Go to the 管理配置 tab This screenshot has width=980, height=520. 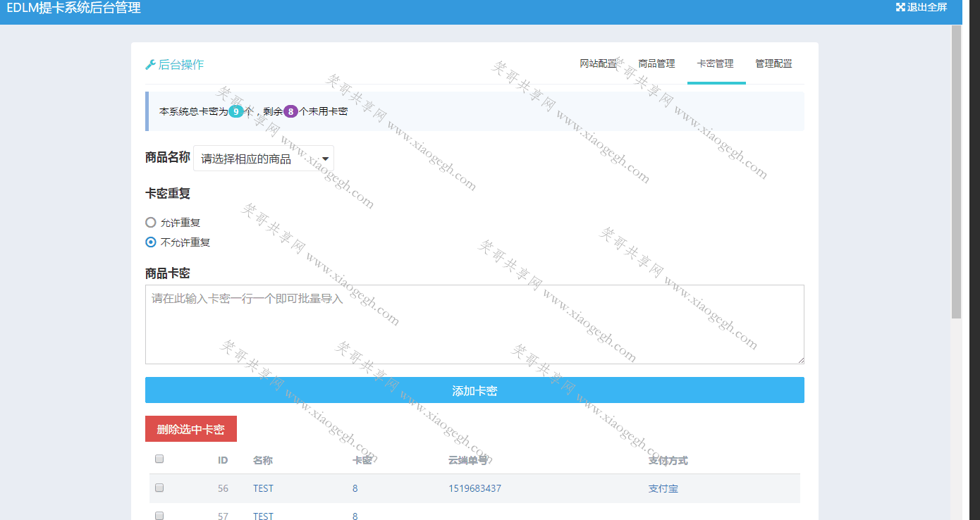773,63
